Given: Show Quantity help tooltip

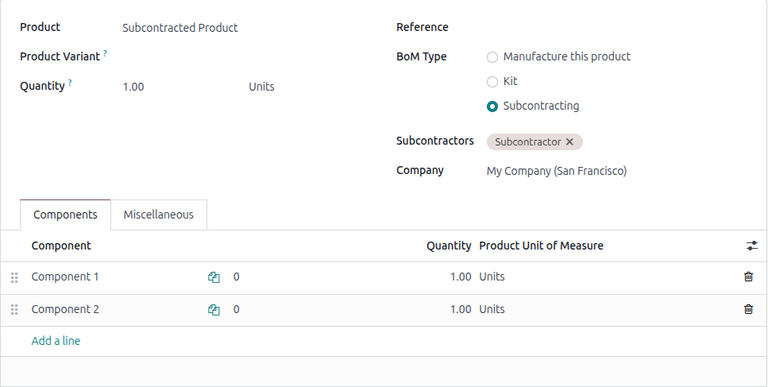Looking at the screenshot, I should click(70, 82).
